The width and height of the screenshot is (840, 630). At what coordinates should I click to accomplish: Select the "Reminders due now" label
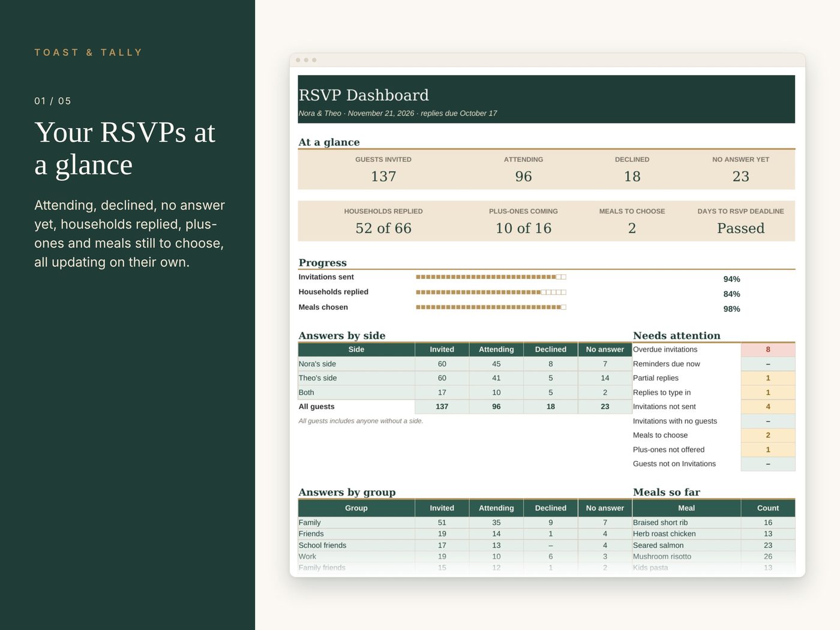click(667, 364)
